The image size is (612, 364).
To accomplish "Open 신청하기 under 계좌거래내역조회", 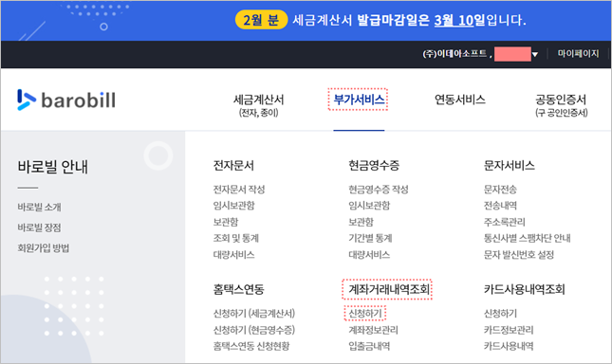I will point(365,314).
